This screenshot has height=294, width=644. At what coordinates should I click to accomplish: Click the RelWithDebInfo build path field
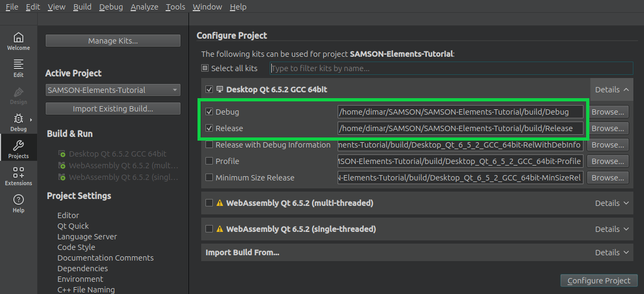pos(460,145)
